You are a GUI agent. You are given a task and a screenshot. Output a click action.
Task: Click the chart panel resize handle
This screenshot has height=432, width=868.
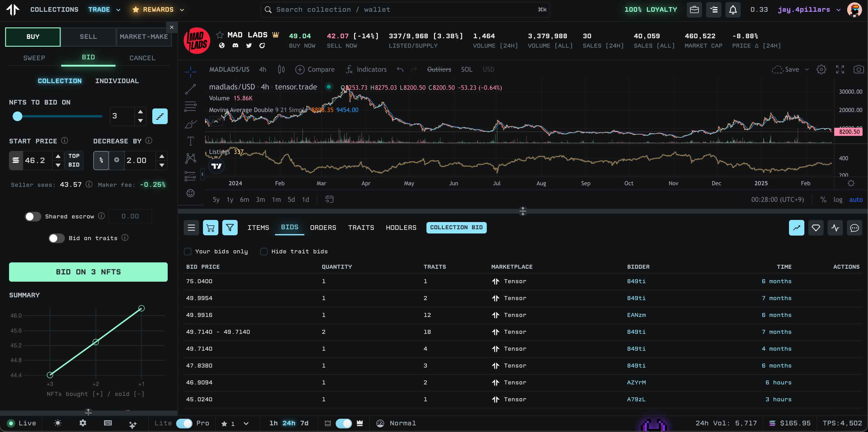(523, 211)
